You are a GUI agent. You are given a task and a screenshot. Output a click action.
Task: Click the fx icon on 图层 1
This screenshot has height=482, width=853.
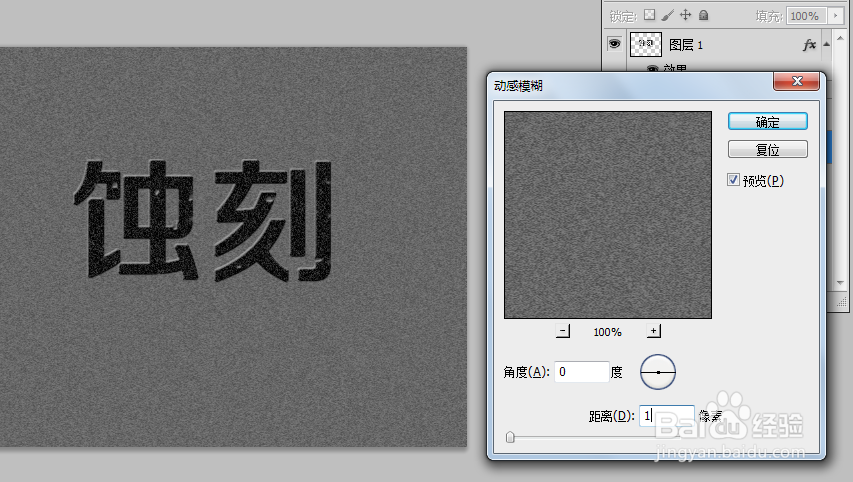(809, 45)
